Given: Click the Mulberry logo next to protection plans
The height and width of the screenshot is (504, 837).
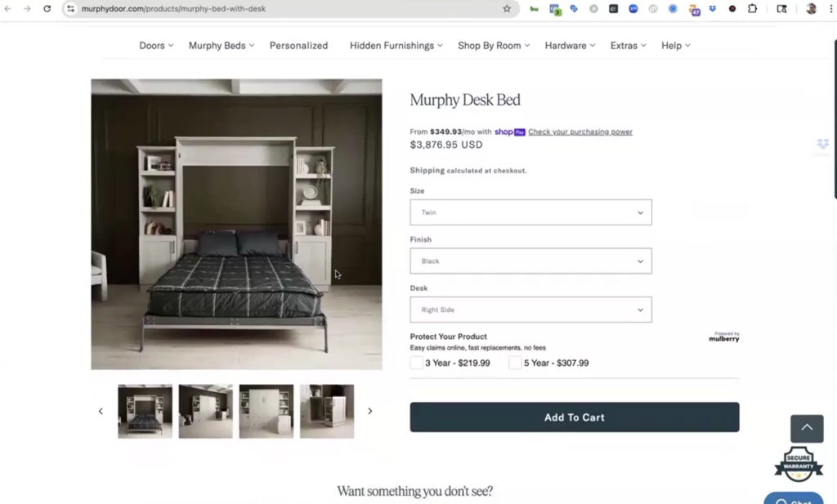Looking at the screenshot, I should (724, 337).
